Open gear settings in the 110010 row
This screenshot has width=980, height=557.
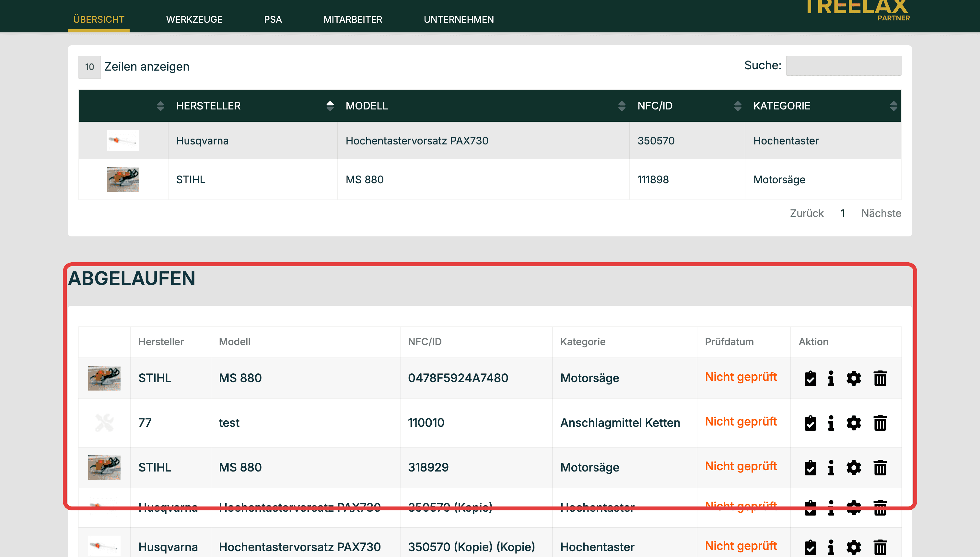click(854, 423)
